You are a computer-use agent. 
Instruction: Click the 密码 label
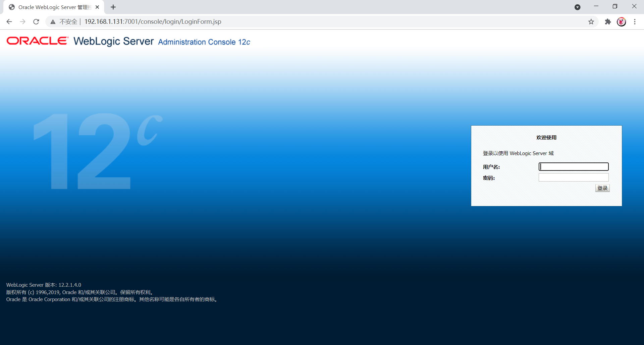pyautogui.click(x=489, y=178)
